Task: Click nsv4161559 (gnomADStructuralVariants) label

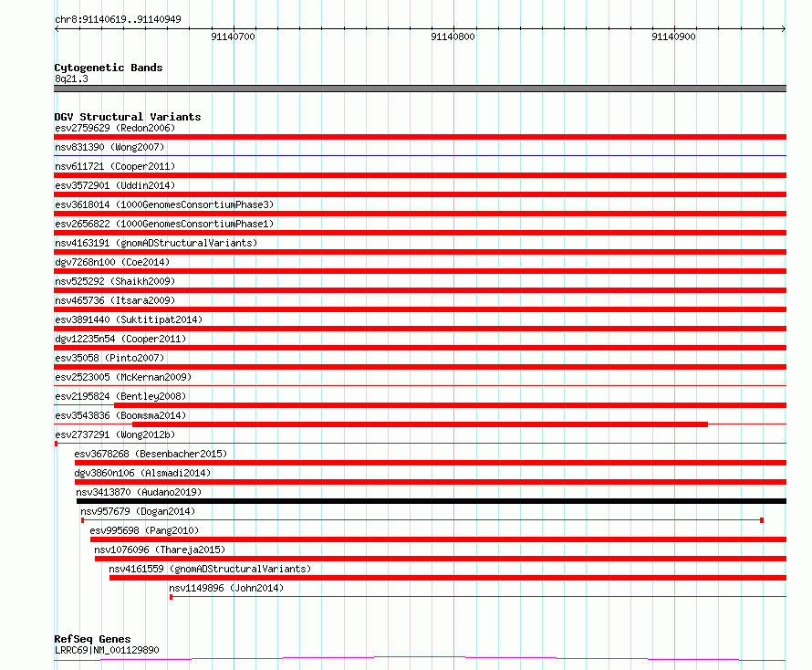Action: (210, 569)
